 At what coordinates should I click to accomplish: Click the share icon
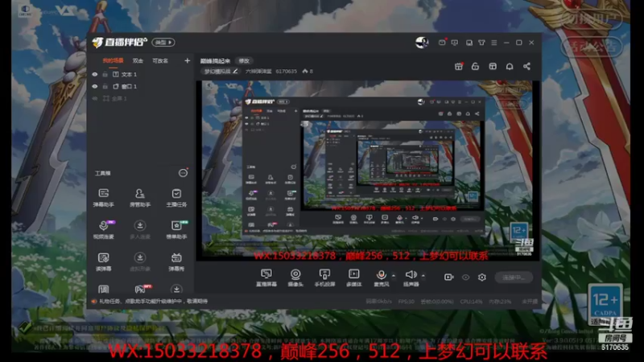point(526,67)
